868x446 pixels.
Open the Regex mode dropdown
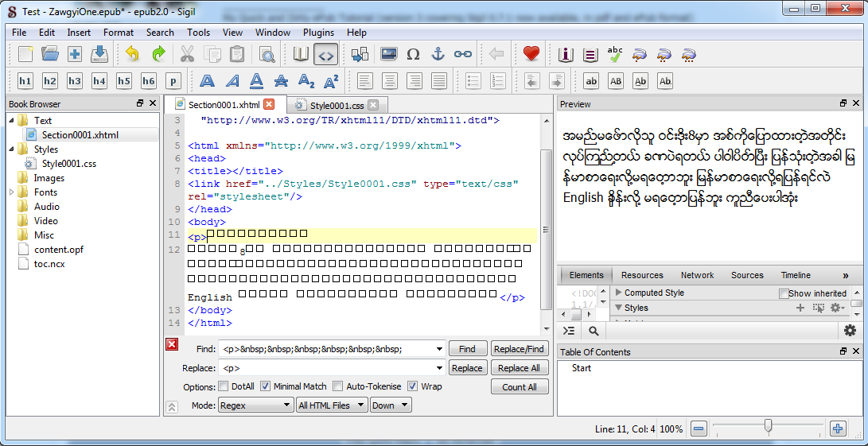255,405
